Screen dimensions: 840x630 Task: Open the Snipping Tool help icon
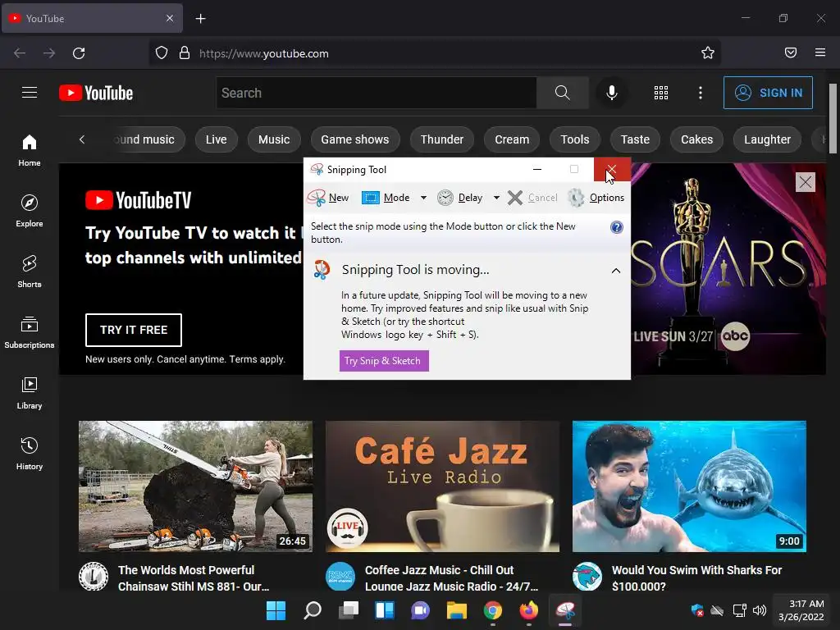tap(617, 227)
